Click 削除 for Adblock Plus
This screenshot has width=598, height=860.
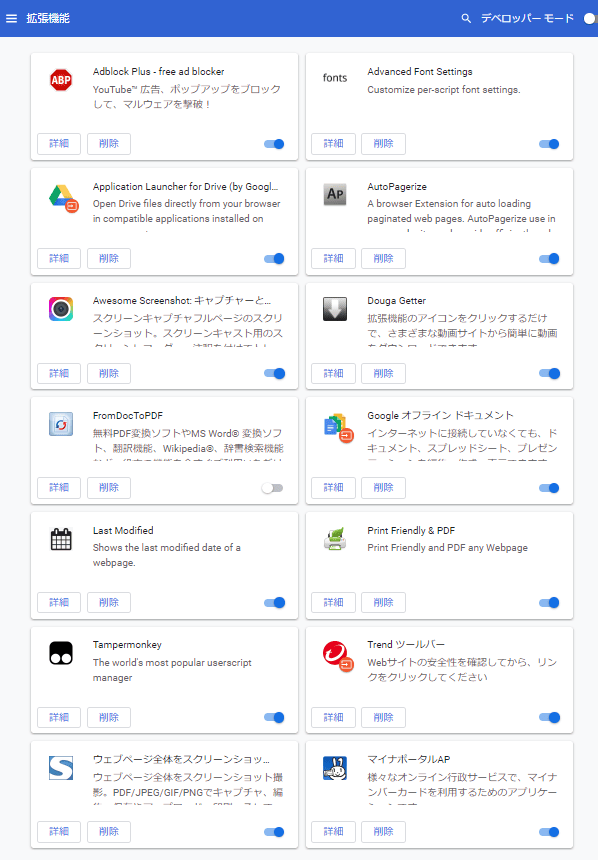coord(109,144)
